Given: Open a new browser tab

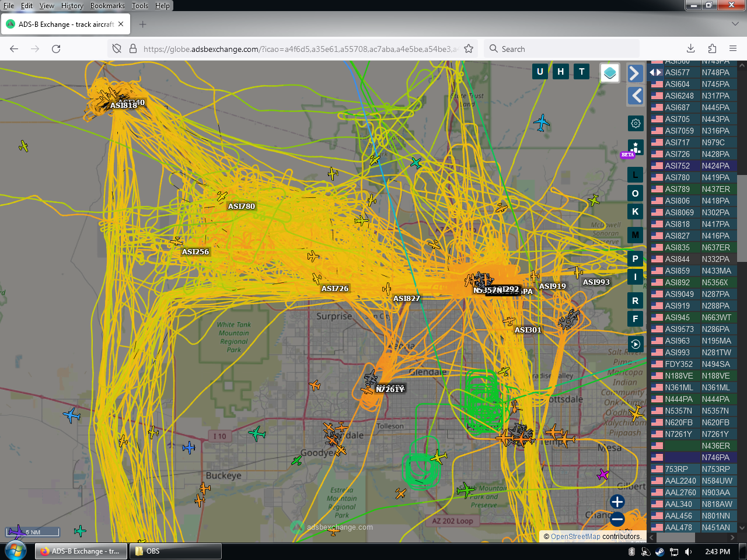Looking at the screenshot, I should [x=143, y=24].
